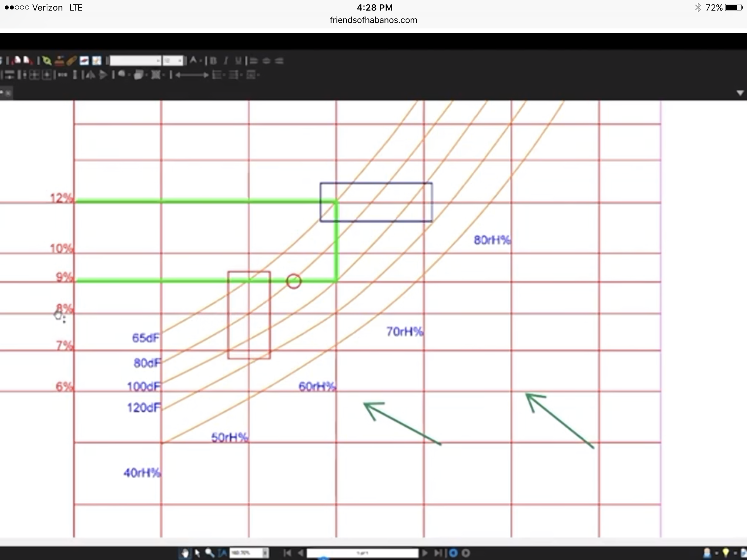Toggle italic text formatting

(x=226, y=61)
